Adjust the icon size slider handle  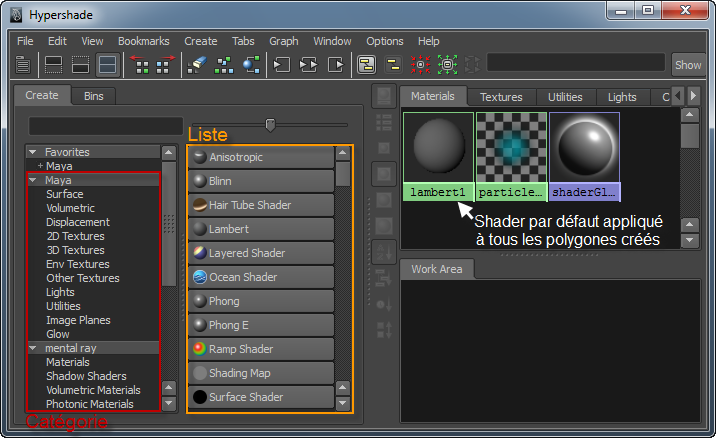pyautogui.click(x=270, y=125)
